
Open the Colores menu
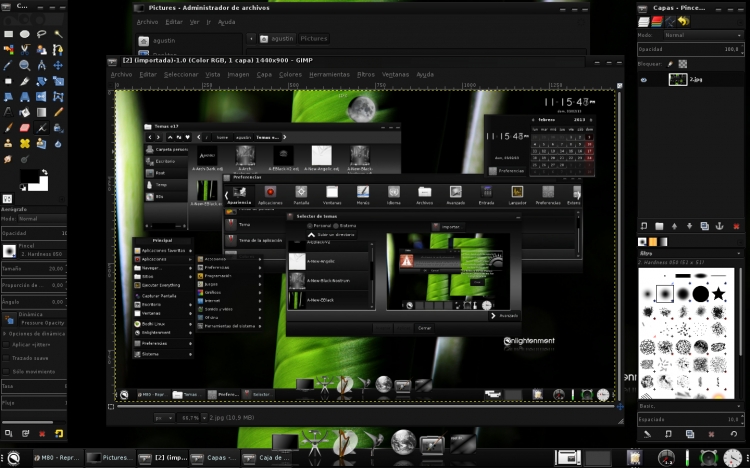tap(290, 75)
